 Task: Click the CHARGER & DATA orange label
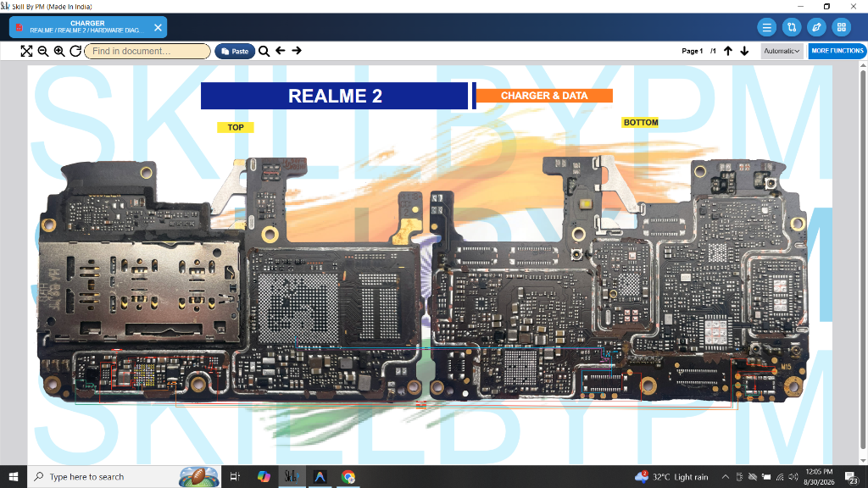(x=544, y=96)
